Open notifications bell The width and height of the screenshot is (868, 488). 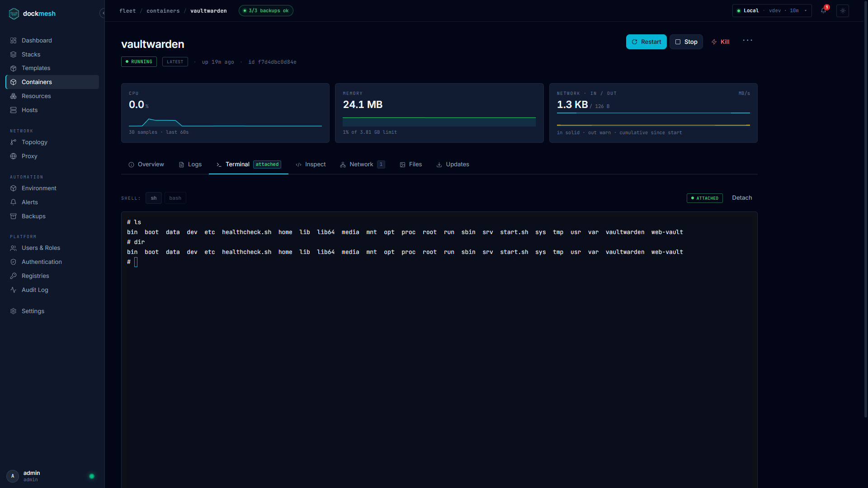(824, 10)
